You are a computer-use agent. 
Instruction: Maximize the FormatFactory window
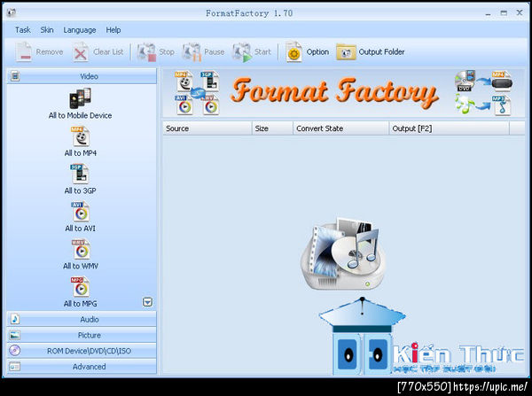(x=504, y=13)
